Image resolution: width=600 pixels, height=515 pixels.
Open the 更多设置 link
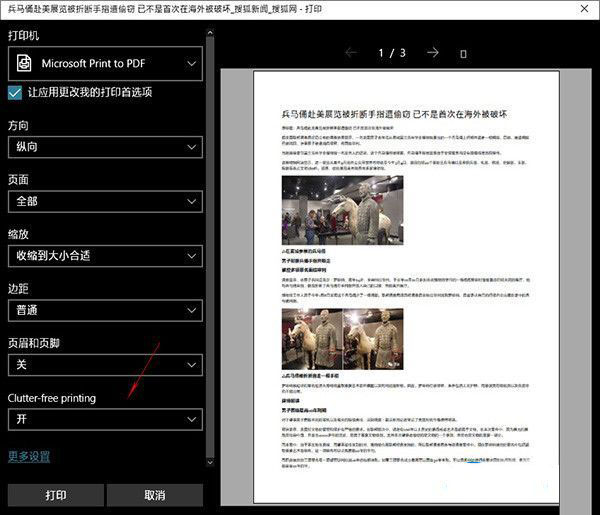click(x=29, y=456)
